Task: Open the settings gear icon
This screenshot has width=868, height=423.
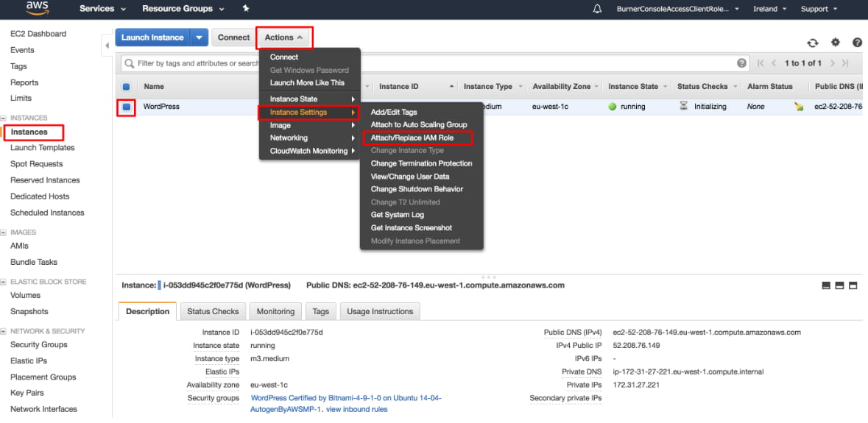Action: coord(835,43)
